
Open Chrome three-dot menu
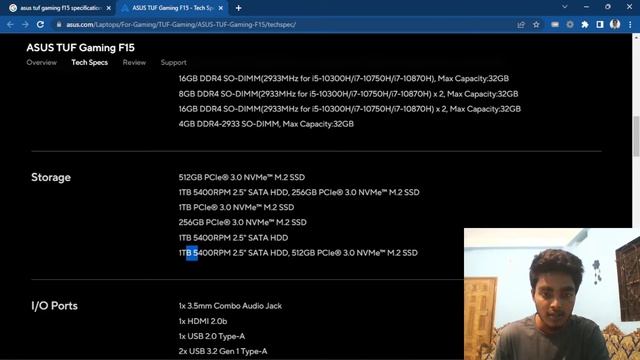click(630, 25)
